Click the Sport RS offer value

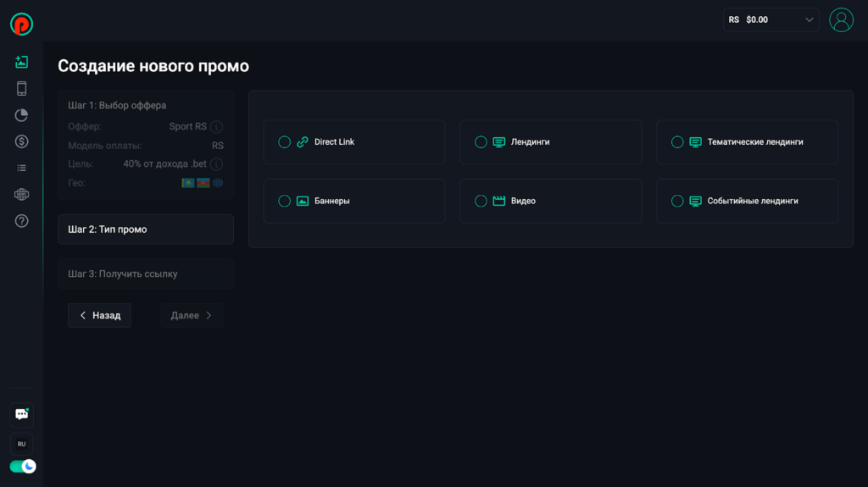(187, 127)
